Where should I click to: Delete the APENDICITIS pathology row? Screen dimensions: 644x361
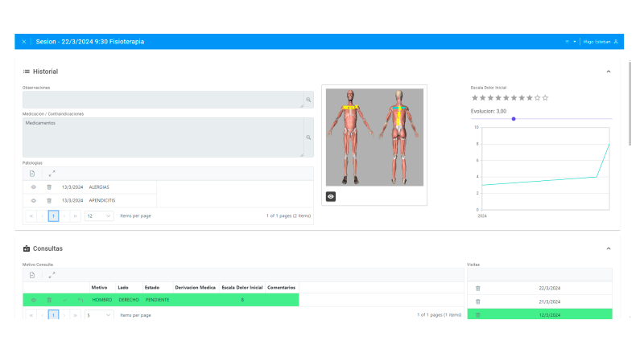pos(49,200)
